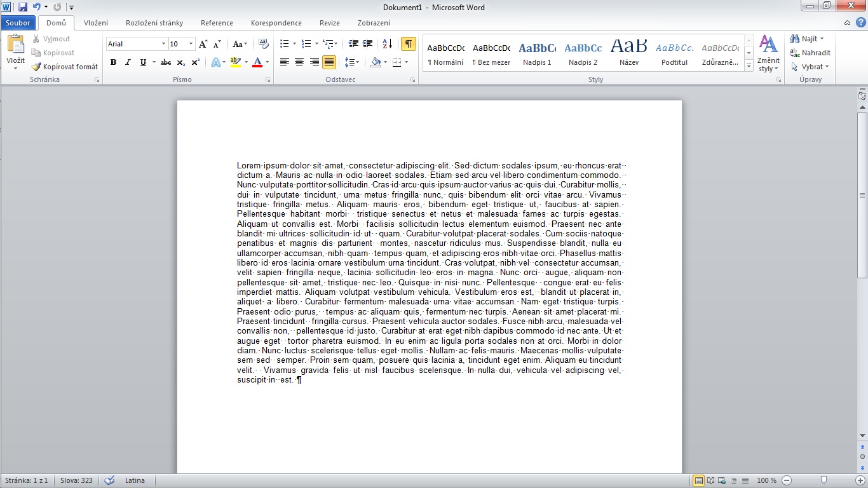Screen dimensions: 868x488
Task: Open the Vložení tab
Action: point(96,23)
